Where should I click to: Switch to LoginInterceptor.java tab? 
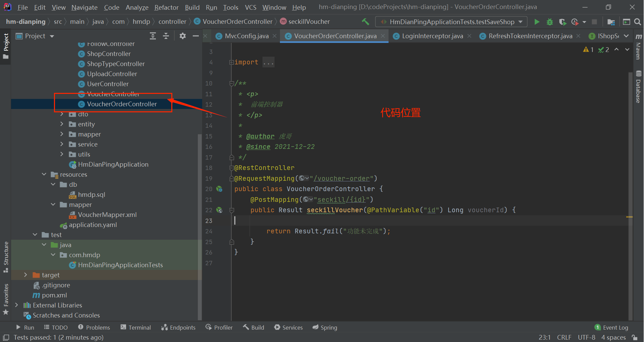click(x=432, y=36)
